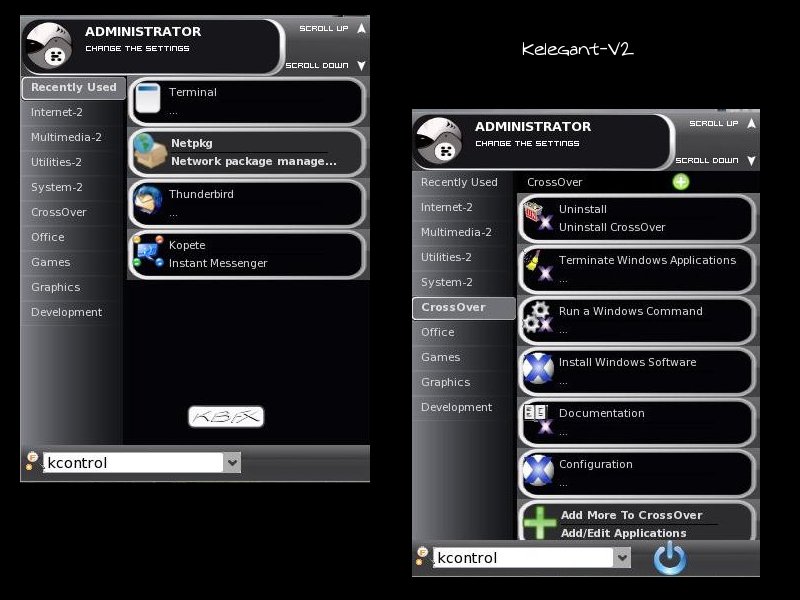
Task: Click the Run a Windows Command label
Action: 631,311
